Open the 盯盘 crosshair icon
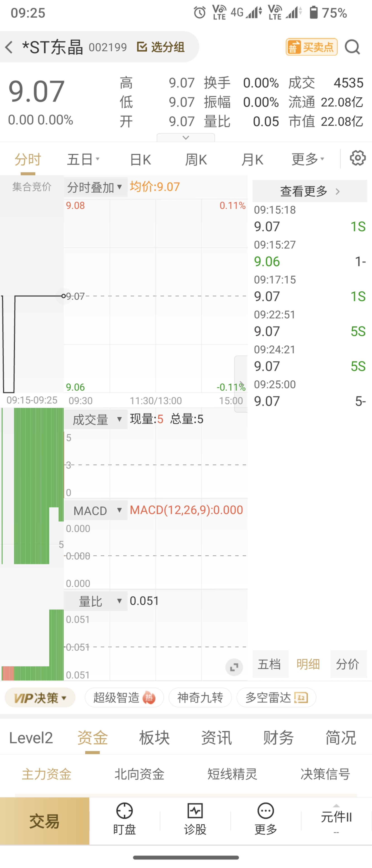372x868 pixels. [x=124, y=811]
